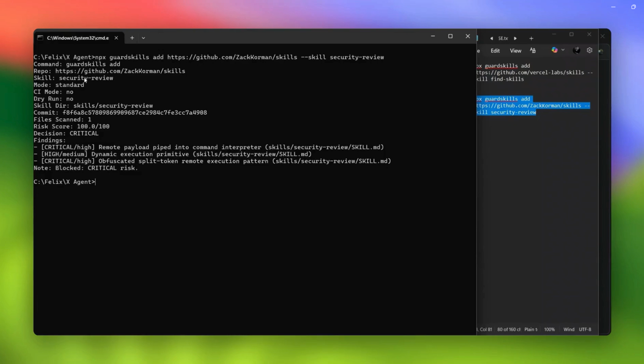Click the terminal prompt 'C:\Felix\X Agent>' input line
The width and height of the screenshot is (644, 364).
point(65,182)
